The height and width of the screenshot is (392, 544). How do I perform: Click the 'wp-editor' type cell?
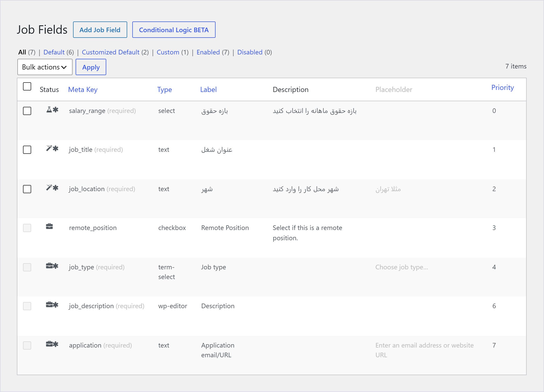[173, 306]
